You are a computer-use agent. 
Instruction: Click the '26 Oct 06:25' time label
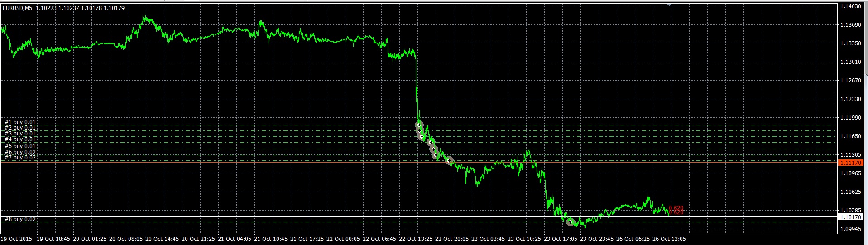point(634,239)
